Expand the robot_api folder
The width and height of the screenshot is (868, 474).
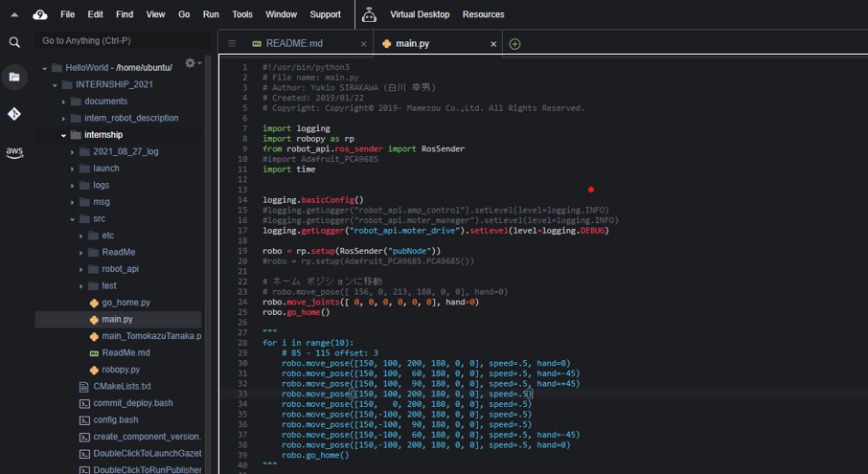[x=80, y=269]
